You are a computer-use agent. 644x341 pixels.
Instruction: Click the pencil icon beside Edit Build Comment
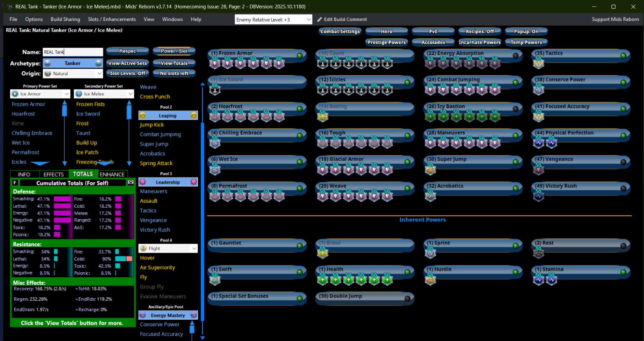[319, 19]
